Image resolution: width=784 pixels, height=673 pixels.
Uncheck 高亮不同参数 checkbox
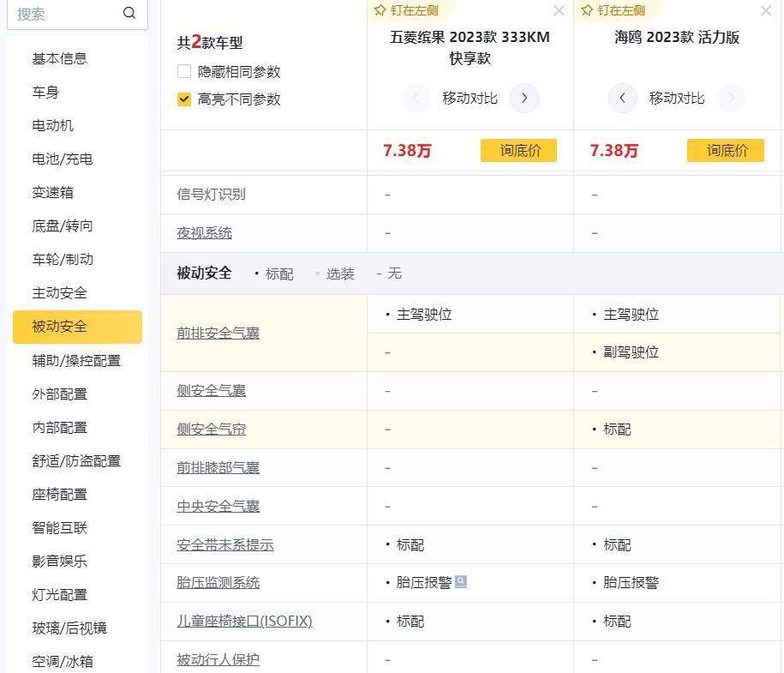click(184, 99)
